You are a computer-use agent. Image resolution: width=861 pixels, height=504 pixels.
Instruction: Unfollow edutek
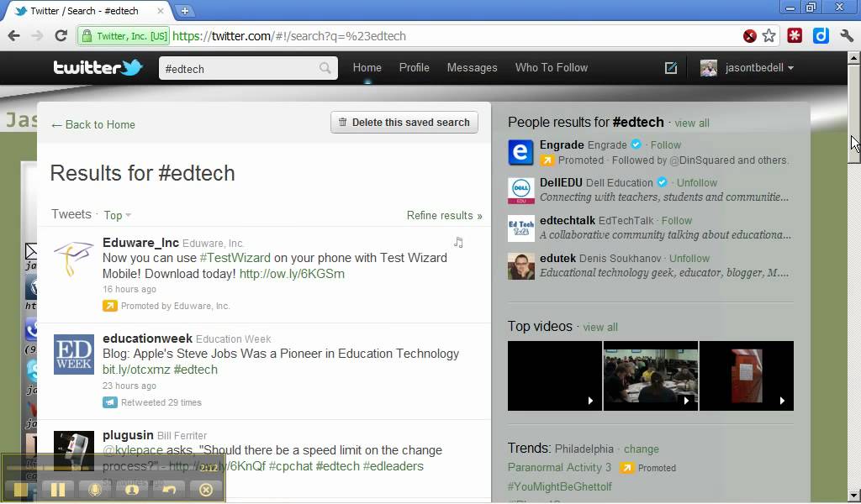click(x=689, y=259)
